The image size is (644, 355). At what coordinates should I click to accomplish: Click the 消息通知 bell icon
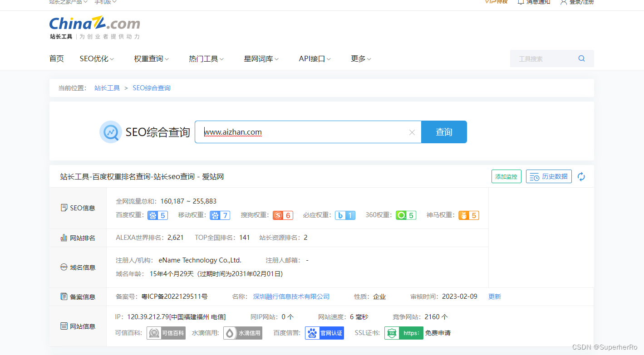(x=521, y=2)
